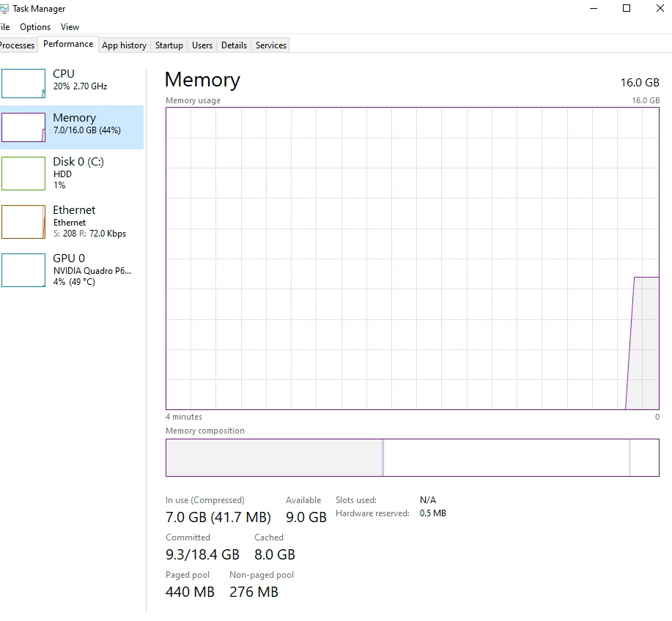Click the Memory usage graph area
This screenshot has width=672, height=621.
coord(412,258)
